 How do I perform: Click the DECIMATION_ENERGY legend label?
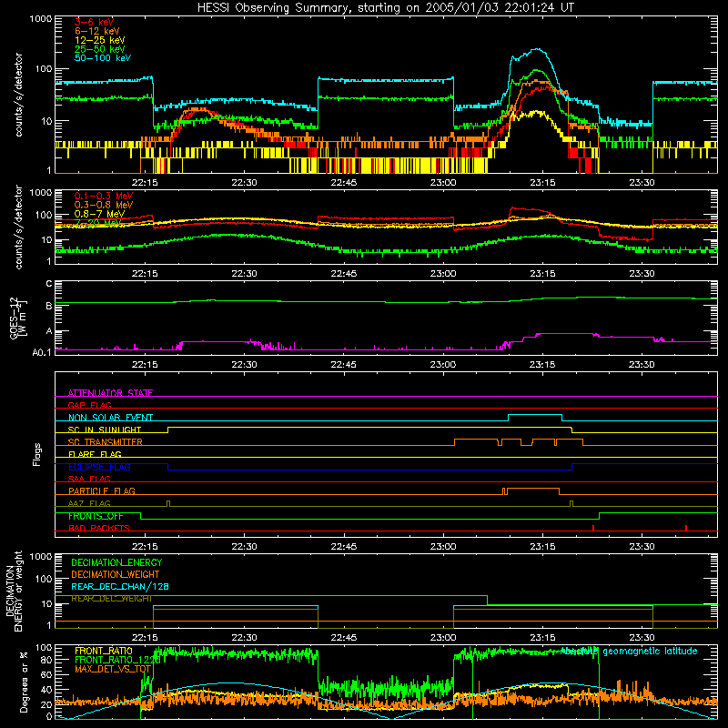click(x=116, y=562)
